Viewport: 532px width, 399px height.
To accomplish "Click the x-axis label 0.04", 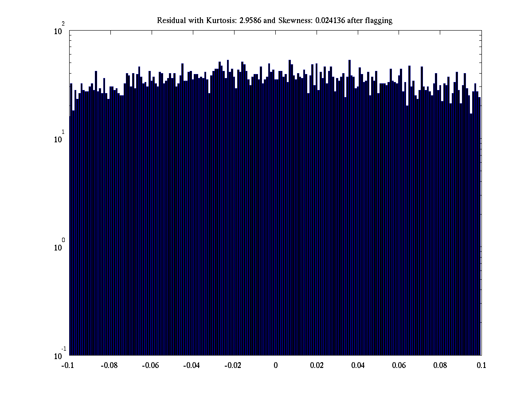I will pos(358,365).
